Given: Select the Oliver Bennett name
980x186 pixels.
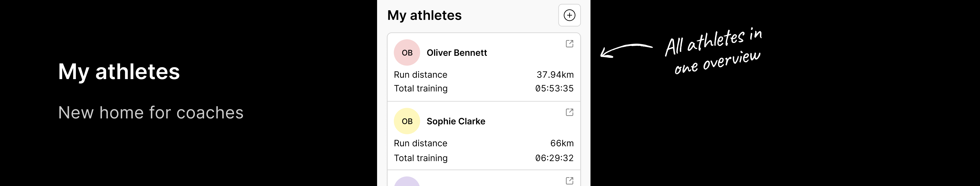Looking at the screenshot, I should [x=457, y=52].
